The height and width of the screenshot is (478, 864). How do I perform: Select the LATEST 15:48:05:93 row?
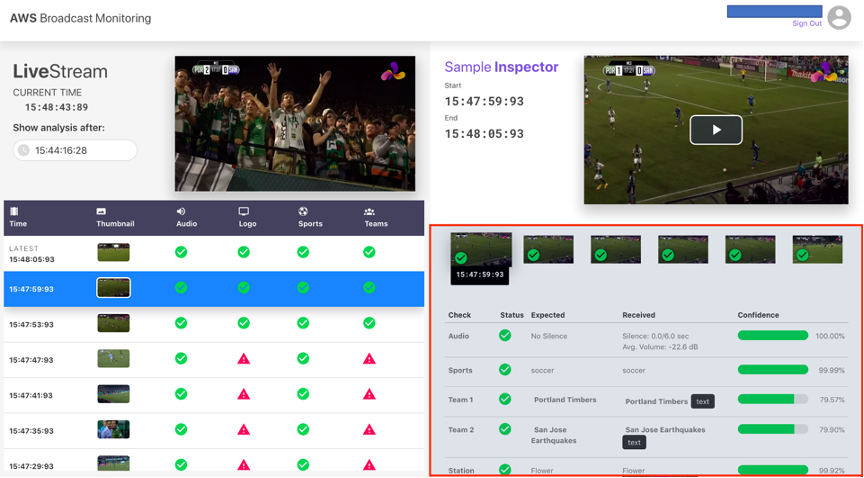(214, 254)
